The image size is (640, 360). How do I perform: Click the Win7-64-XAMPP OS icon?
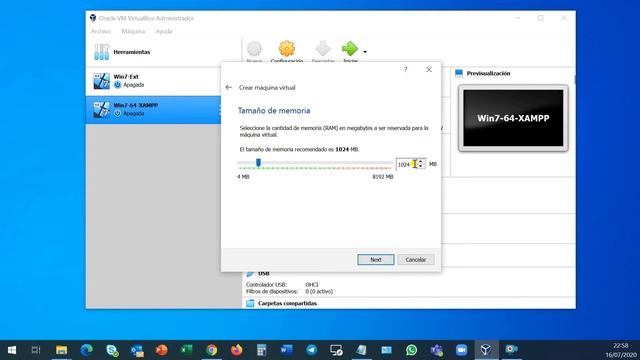[101, 109]
